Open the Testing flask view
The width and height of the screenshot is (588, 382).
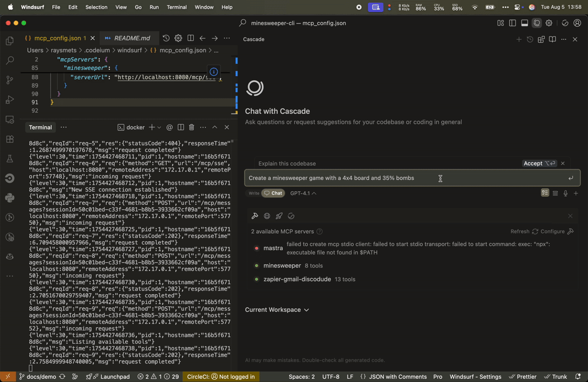click(x=10, y=159)
